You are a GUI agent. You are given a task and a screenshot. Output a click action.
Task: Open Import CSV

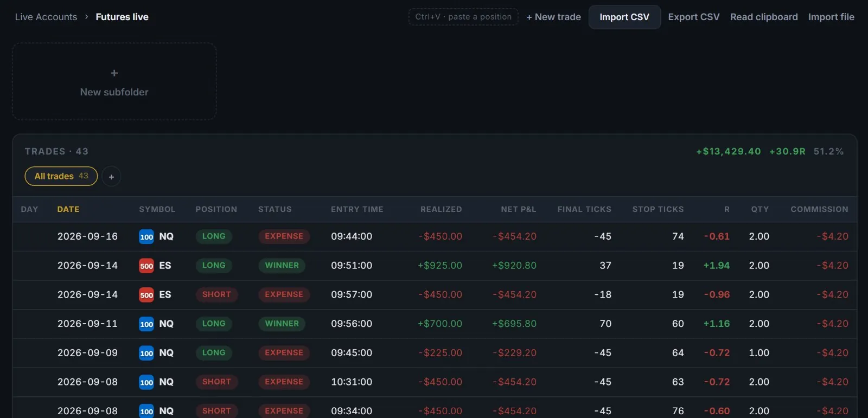pyautogui.click(x=624, y=17)
